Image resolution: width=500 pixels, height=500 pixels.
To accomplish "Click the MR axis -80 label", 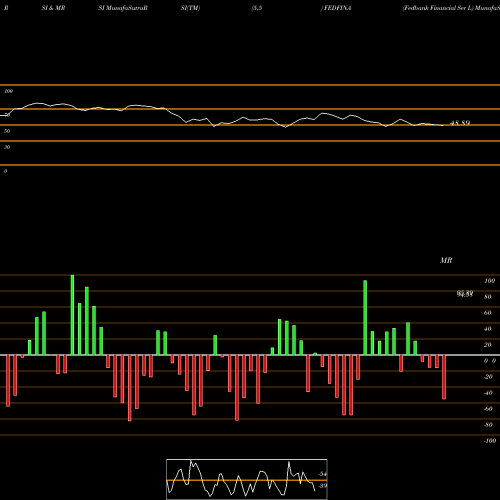I will pyautogui.click(x=488, y=425).
